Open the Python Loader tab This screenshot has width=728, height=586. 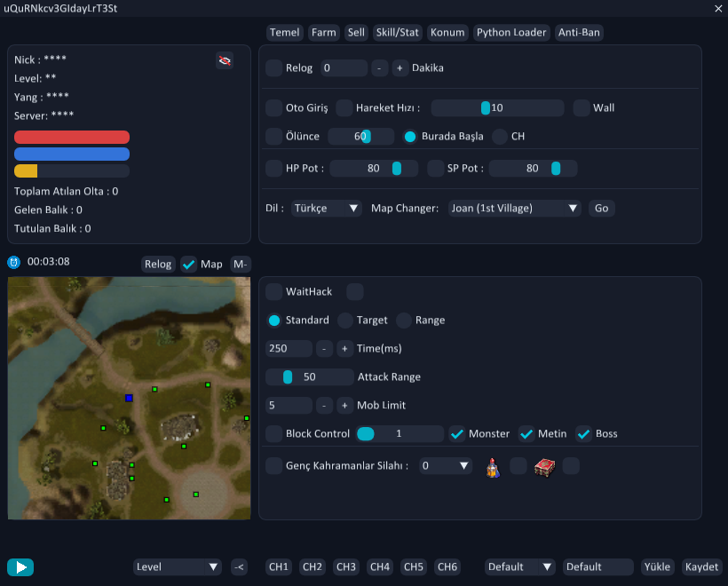pyautogui.click(x=511, y=33)
